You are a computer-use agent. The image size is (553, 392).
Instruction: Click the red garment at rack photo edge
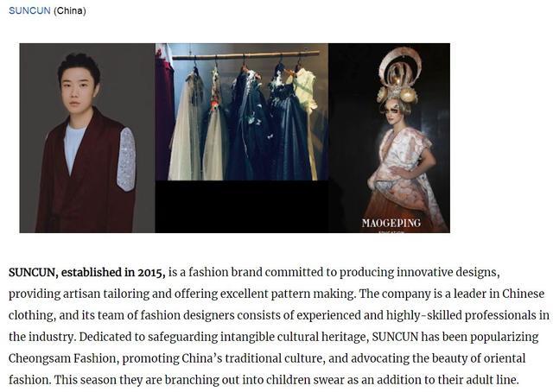pyautogui.click(x=164, y=111)
